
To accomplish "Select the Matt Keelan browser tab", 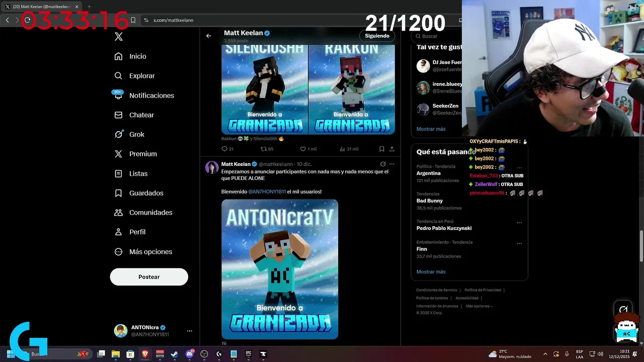I will [41, 7].
